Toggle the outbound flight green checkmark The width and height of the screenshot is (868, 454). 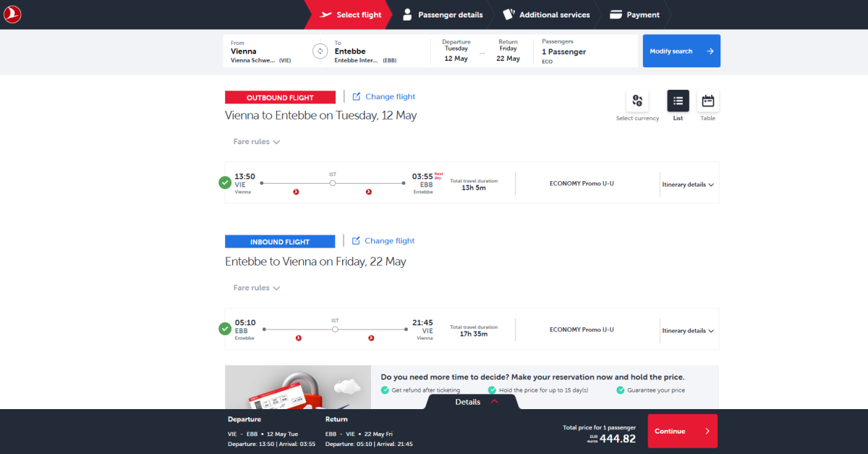[x=226, y=182]
